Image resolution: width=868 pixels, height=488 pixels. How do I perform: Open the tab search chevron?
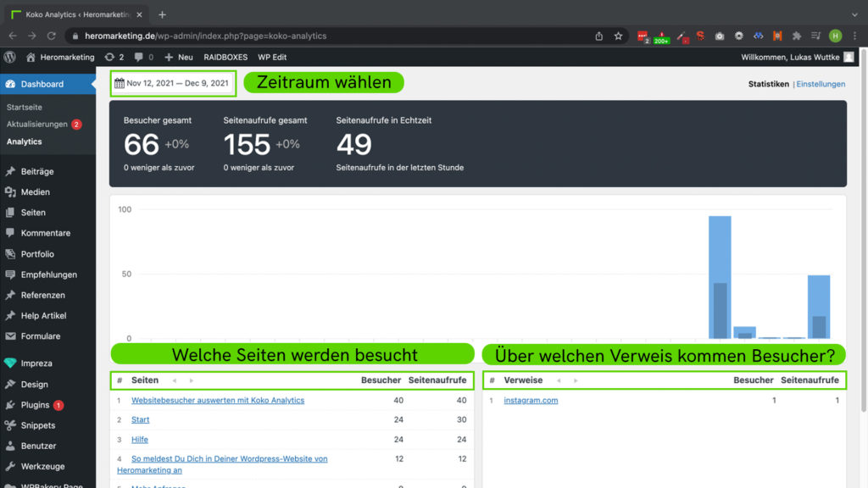(854, 15)
